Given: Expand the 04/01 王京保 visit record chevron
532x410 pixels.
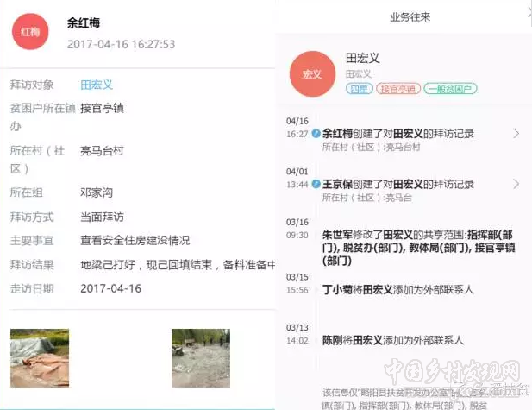Looking at the screenshot, I should coord(516,184).
